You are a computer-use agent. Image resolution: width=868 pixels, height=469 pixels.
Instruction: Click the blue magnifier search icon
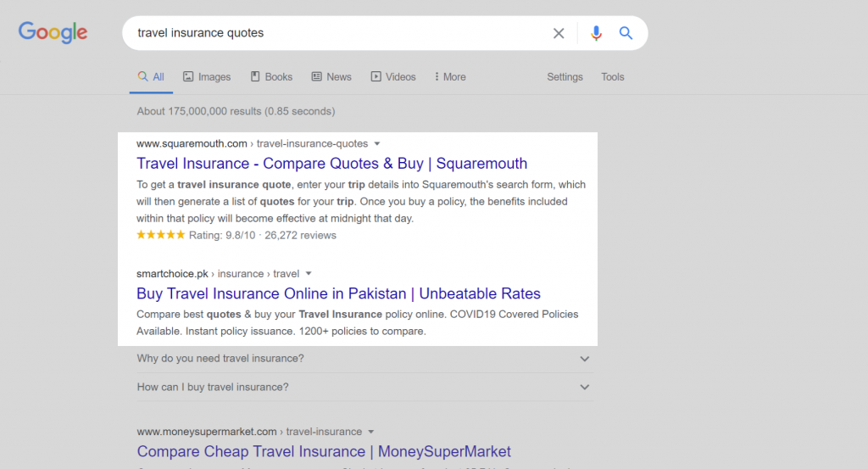[626, 33]
